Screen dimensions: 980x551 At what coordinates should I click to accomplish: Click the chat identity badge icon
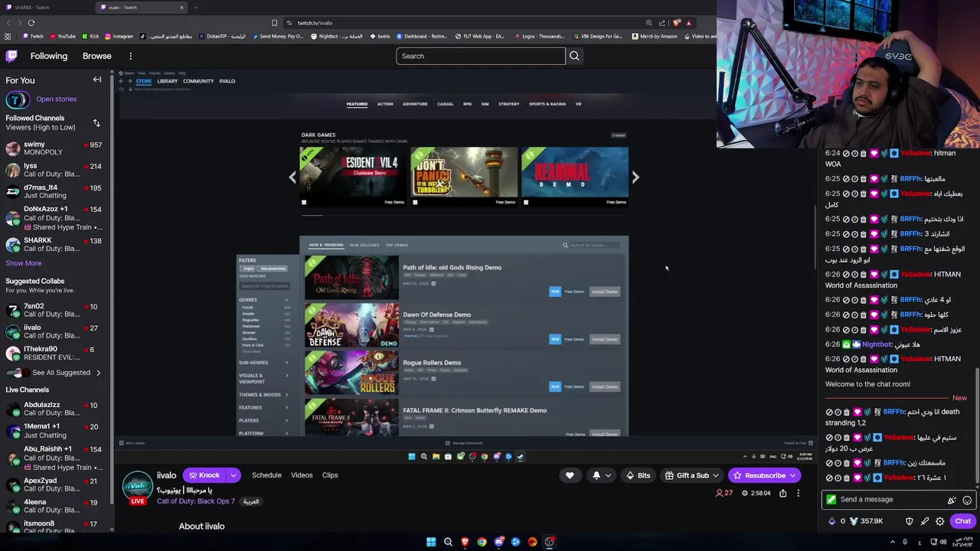(x=831, y=500)
